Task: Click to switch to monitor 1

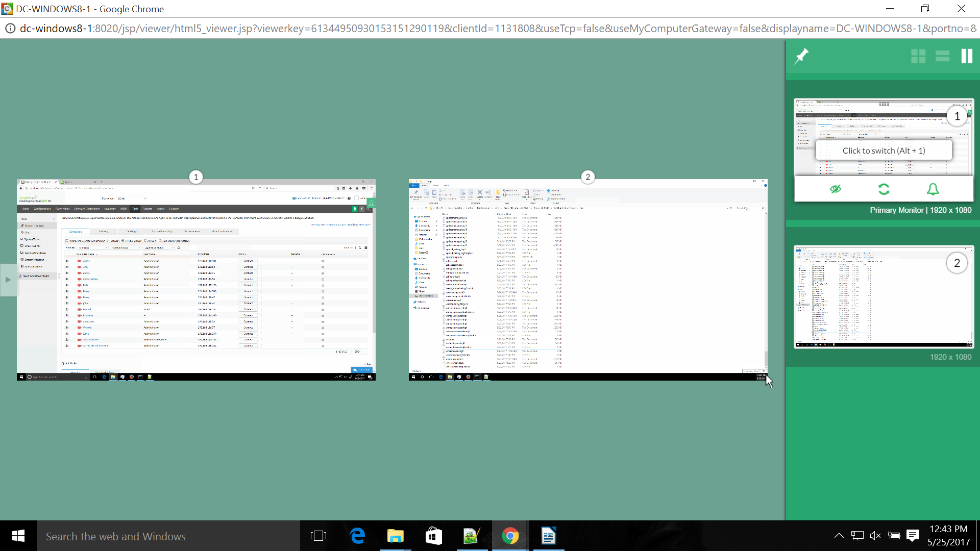Action: click(x=884, y=151)
